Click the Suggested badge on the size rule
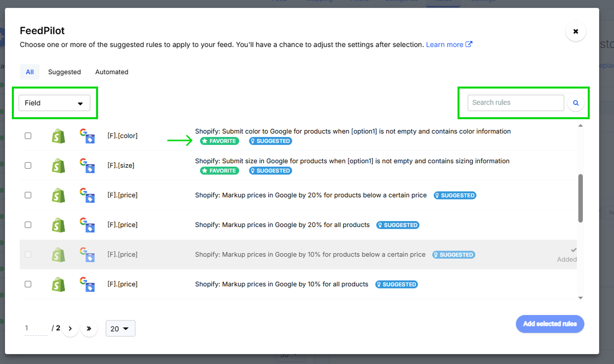 pyautogui.click(x=270, y=171)
